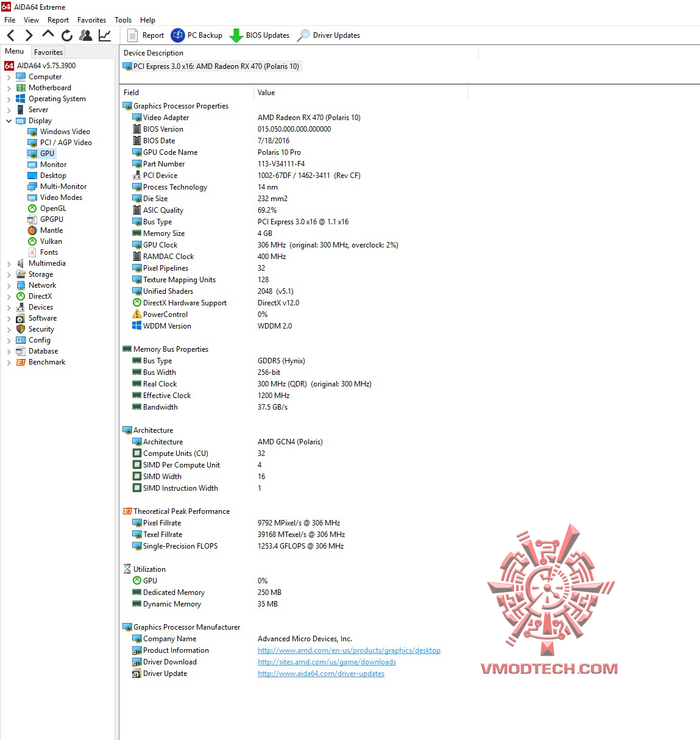Viewport: 700px width, 740px height.
Task: Click the Config icon in the tree
Action: (21, 340)
